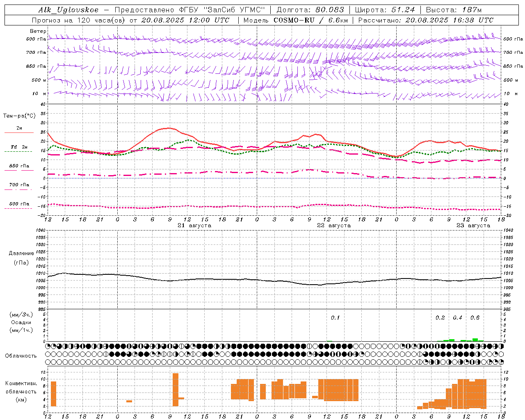Click the Долгота: 80.083 value
This screenshot has height=420, width=525.
point(310,10)
